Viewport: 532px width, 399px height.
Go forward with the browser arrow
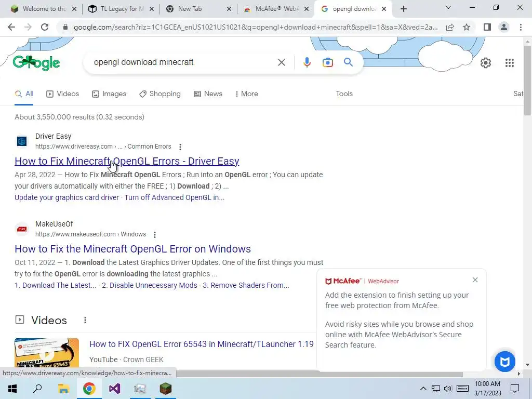click(x=28, y=27)
